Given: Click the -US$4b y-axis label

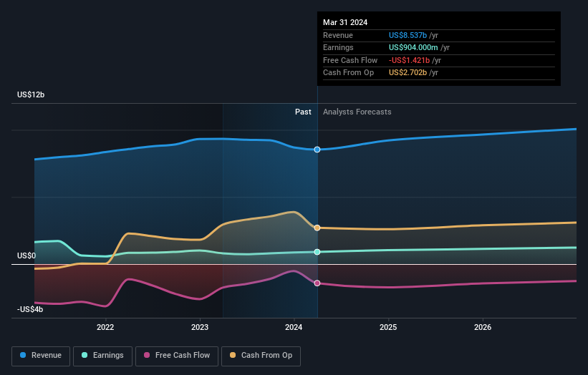Looking at the screenshot, I should point(30,309).
